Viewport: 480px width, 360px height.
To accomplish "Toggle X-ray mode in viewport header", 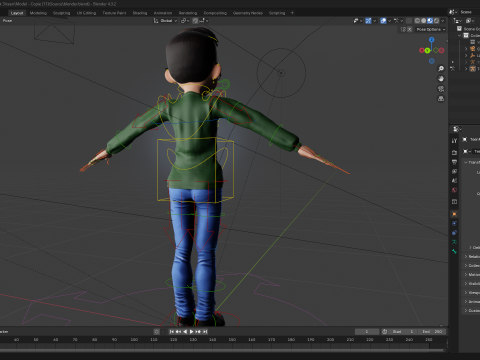I will [x=409, y=21].
